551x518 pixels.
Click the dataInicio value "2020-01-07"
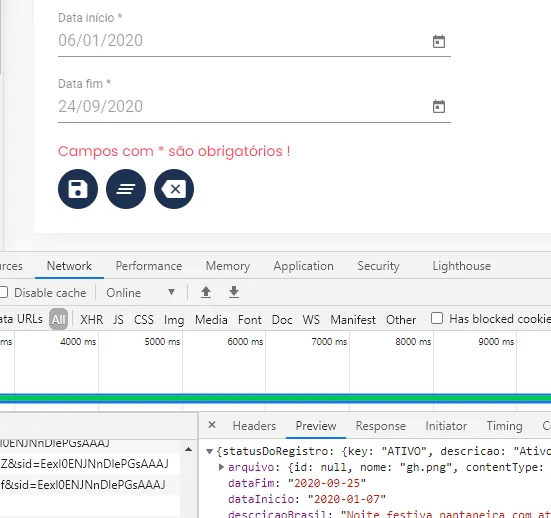coord(346,499)
